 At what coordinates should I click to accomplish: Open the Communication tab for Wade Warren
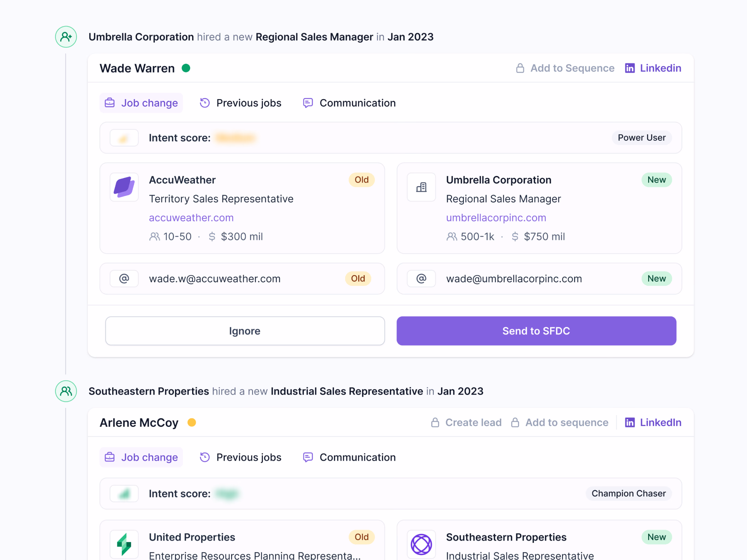[349, 103]
